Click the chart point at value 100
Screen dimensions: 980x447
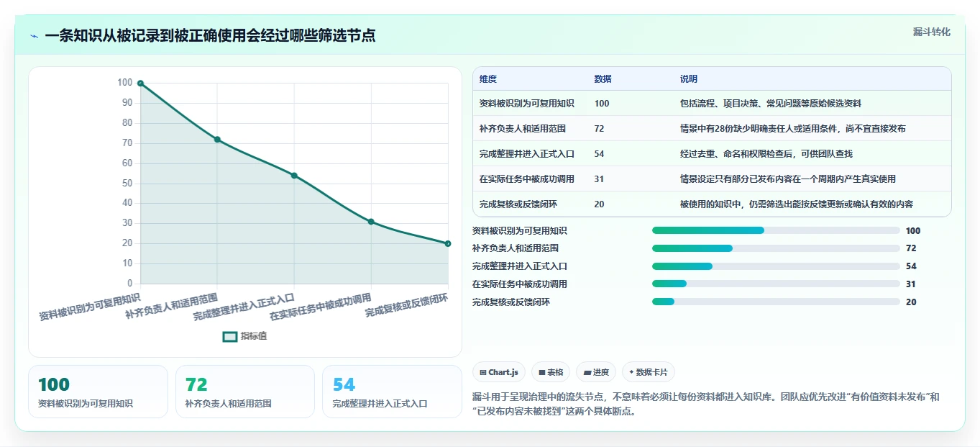point(140,83)
